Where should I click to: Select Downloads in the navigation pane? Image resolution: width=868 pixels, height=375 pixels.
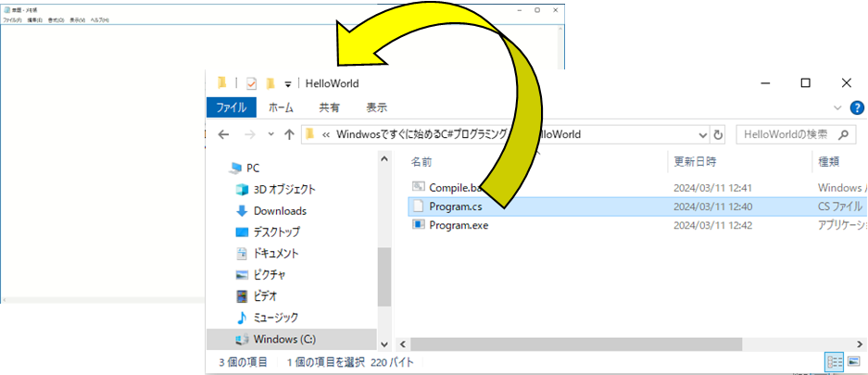pyautogui.click(x=280, y=211)
